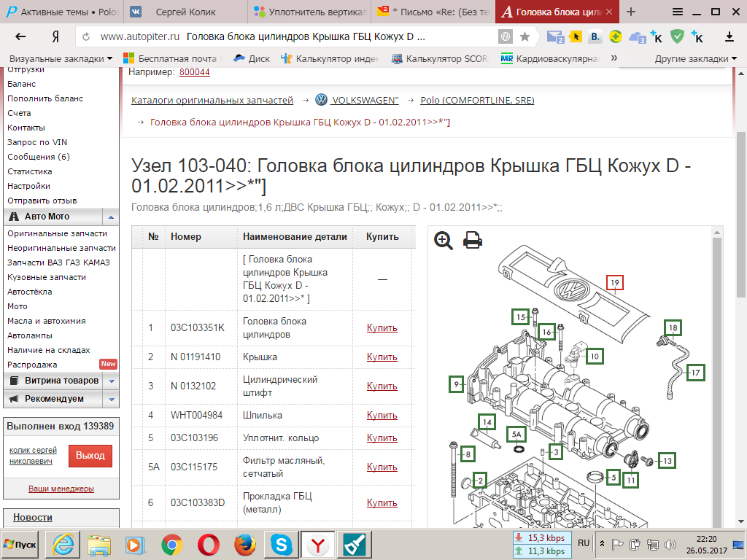
Task: Open the Chrome taskbar icon
Action: pos(172,545)
